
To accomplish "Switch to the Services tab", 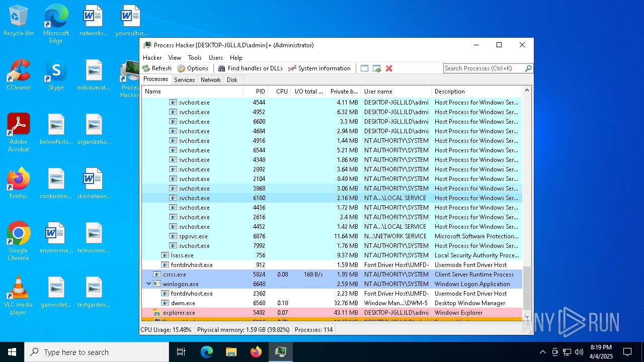I will click(185, 80).
